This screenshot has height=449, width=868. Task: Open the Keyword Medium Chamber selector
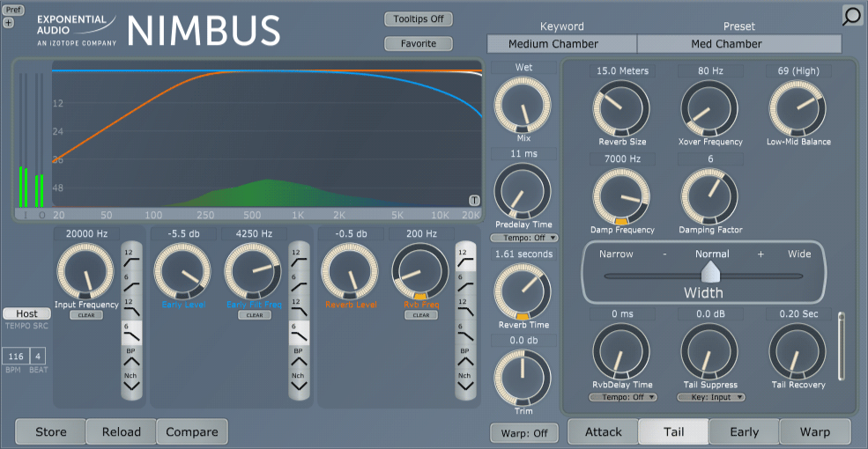[x=562, y=44]
